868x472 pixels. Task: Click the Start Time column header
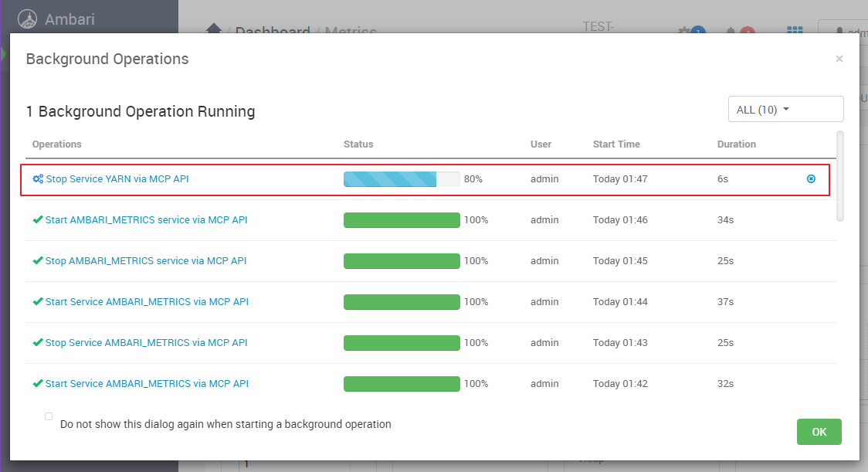click(616, 144)
